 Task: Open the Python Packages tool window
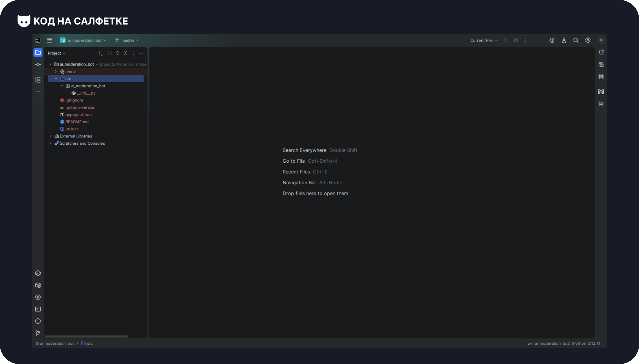click(38, 285)
